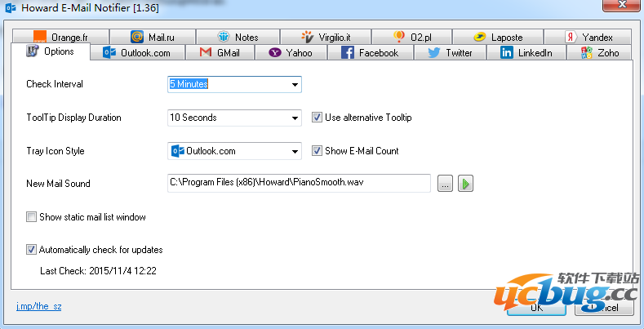Open the Check Interval dropdown arrow
This screenshot has height=329, width=644.
tap(295, 85)
